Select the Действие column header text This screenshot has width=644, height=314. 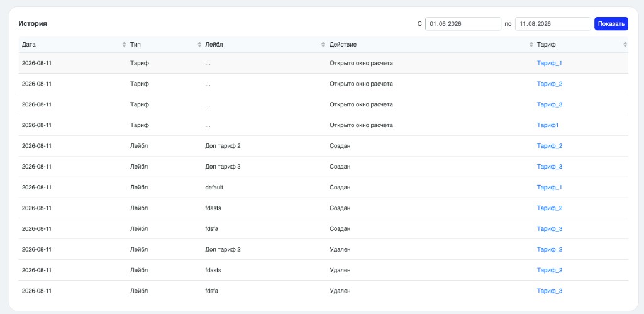(343, 45)
